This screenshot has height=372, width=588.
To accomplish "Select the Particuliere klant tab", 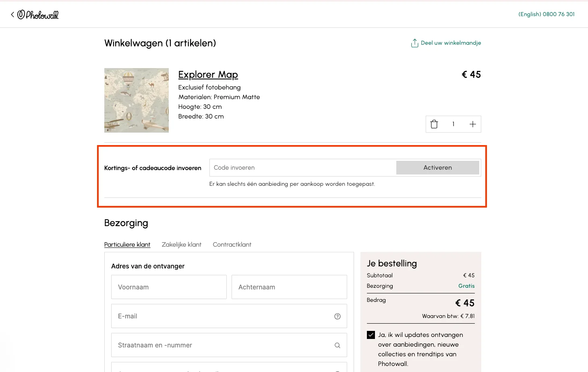I will pos(127,244).
